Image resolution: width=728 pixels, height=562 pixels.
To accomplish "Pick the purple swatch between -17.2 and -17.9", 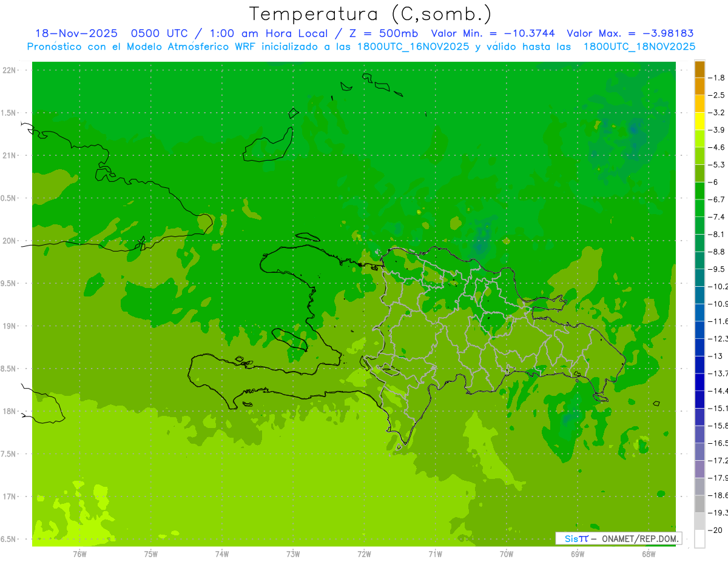I will (x=699, y=469).
